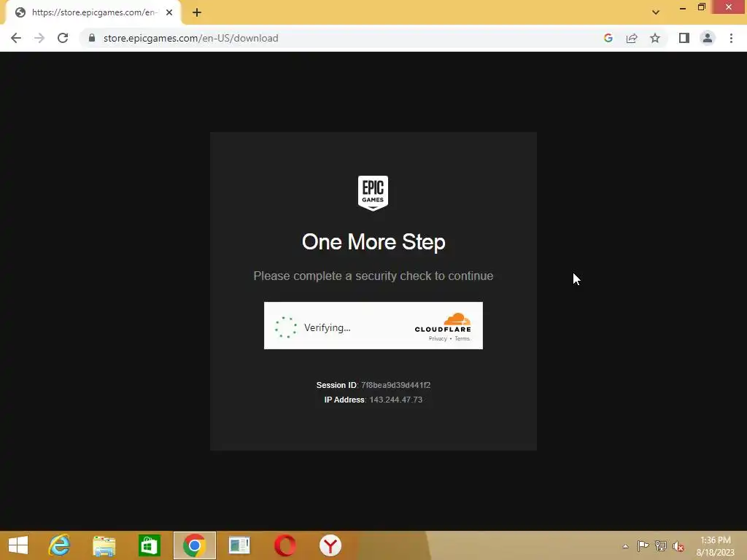
Task: Click the Epic Games logo
Action: (373, 192)
